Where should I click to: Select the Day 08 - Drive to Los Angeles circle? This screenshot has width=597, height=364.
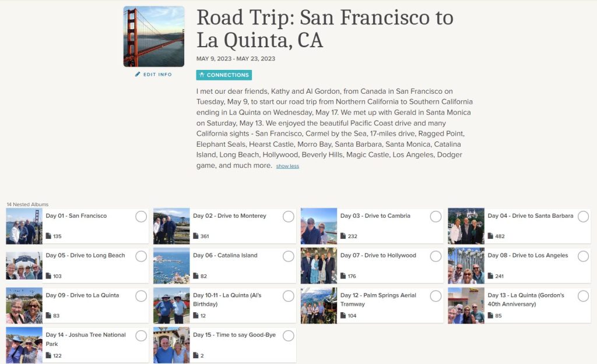pos(583,256)
